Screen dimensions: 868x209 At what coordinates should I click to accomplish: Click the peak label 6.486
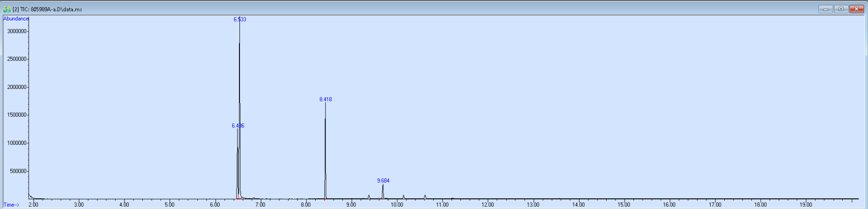[x=238, y=125]
